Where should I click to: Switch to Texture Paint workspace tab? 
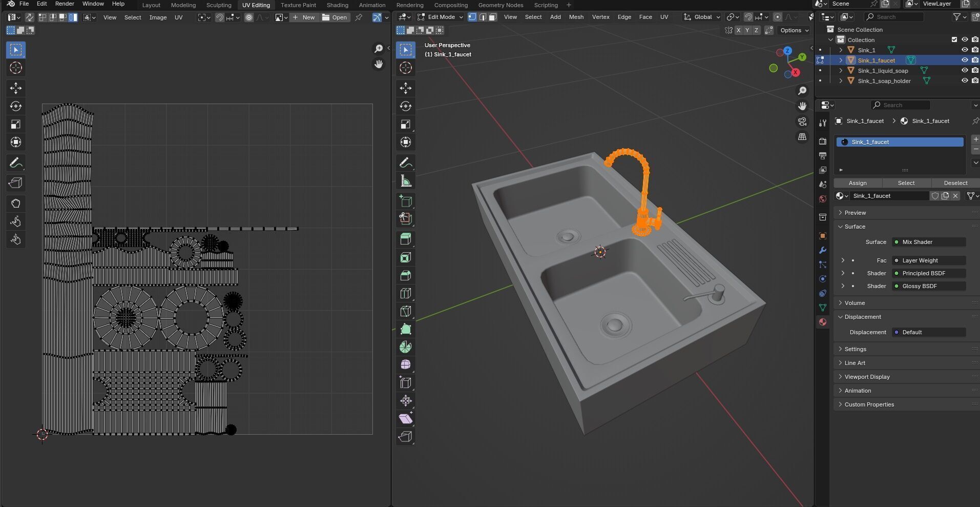pyautogui.click(x=298, y=5)
